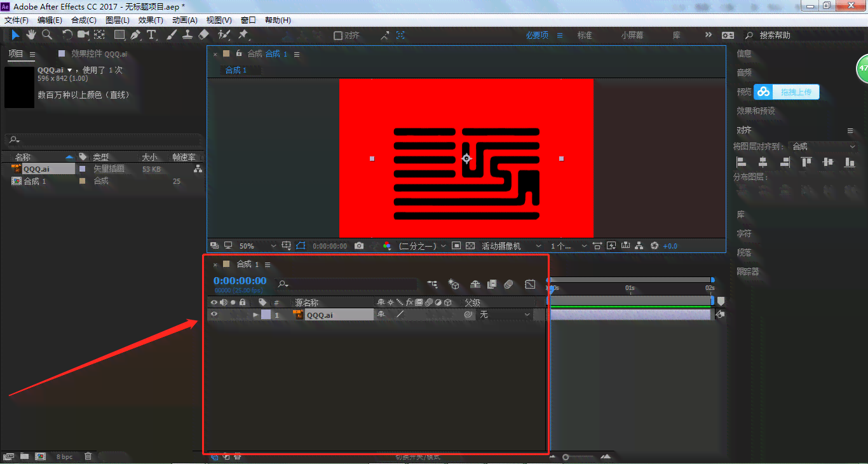This screenshot has height=464, width=868.
Task: Expand the QQQ.ai layer properties triangle
Action: pos(255,315)
